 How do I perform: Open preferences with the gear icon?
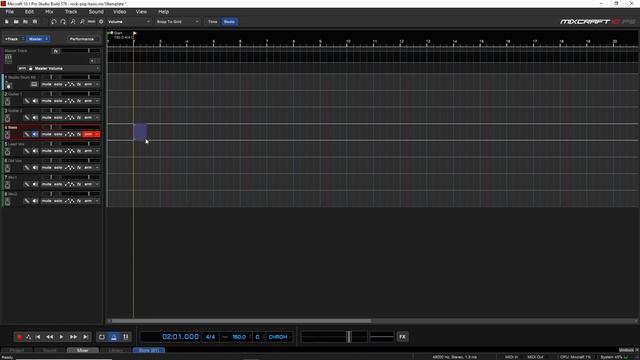(x=101, y=22)
